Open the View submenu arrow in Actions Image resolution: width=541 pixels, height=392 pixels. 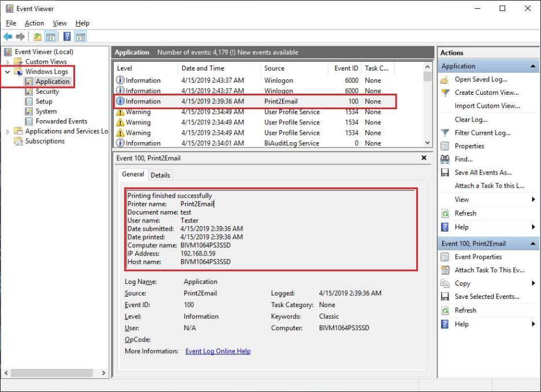533,199
